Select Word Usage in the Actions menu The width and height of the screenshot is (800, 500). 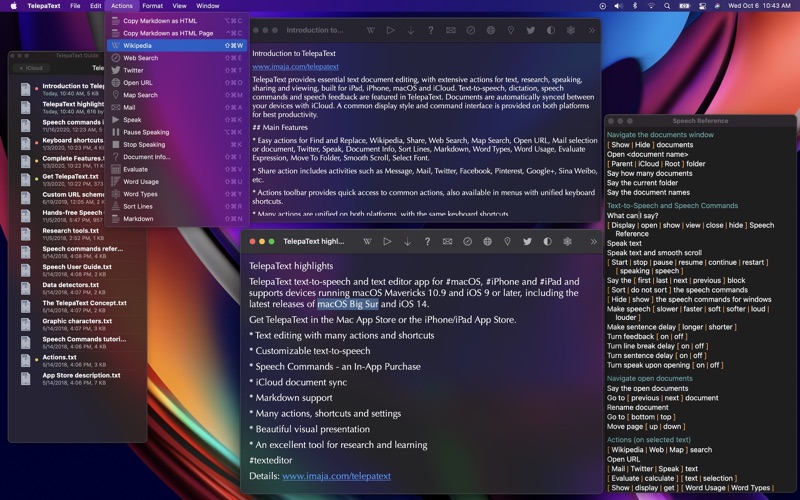pos(177,182)
